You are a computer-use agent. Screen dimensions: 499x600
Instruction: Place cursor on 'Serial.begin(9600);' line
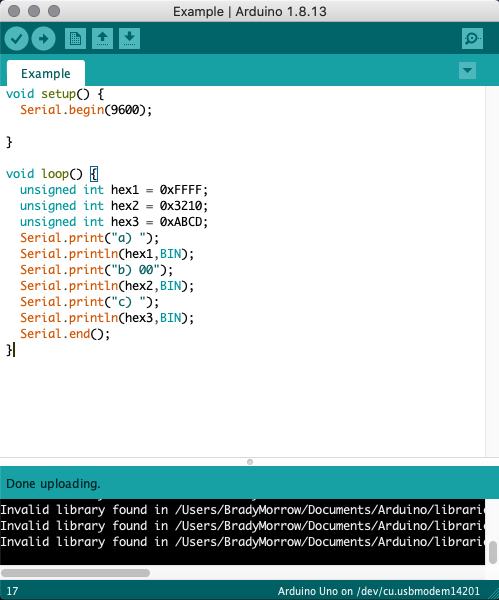[86, 110]
